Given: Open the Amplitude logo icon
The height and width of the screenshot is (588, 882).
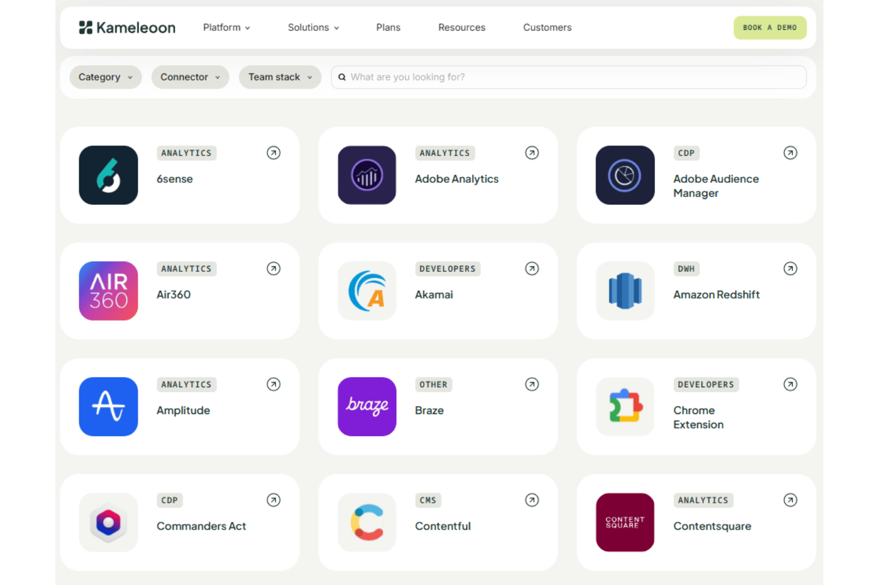Looking at the screenshot, I should point(108,406).
